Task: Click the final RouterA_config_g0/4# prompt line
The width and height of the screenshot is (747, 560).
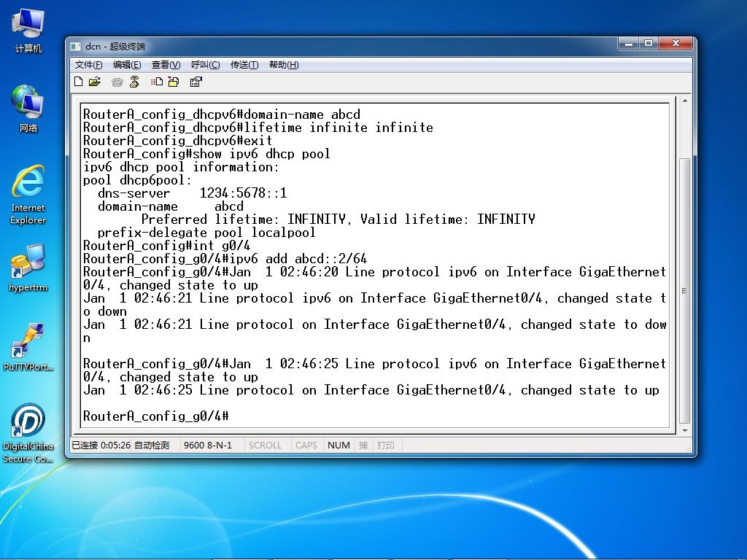Action: 156,416
